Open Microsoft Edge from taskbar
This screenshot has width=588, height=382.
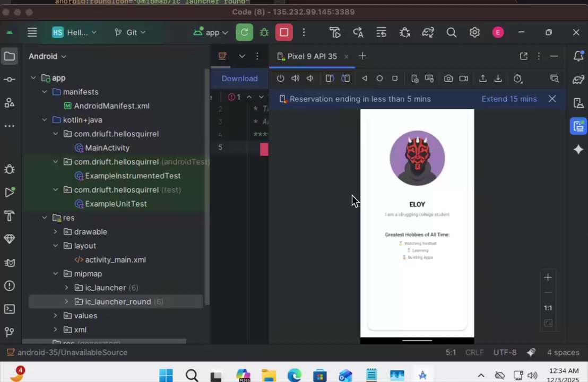click(x=295, y=375)
